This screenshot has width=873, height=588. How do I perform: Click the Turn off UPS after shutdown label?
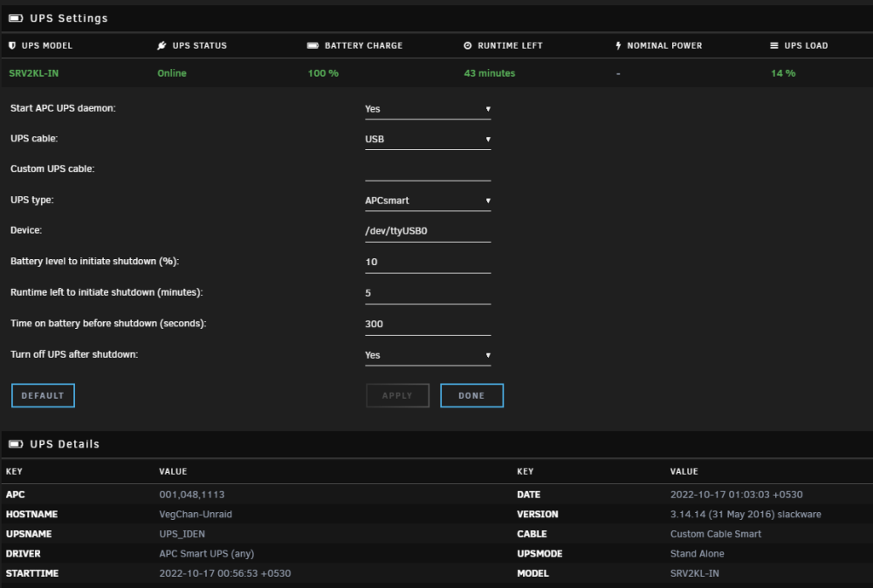coord(74,354)
